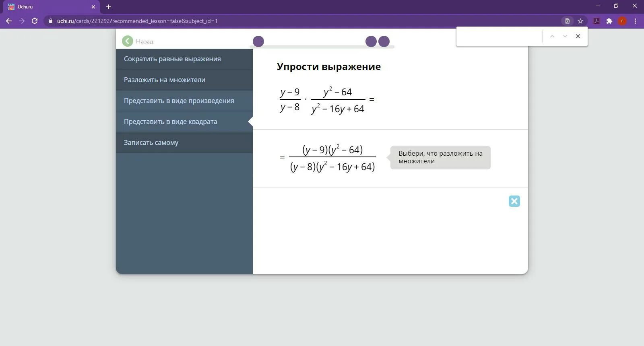The height and width of the screenshot is (346, 644).
Task: Click the Назад link text
Action: pyautogui.click(x=144, y=41)
